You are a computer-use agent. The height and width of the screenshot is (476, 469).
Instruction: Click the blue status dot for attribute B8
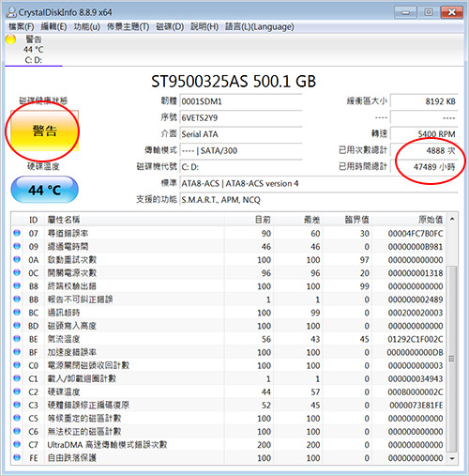17,286
